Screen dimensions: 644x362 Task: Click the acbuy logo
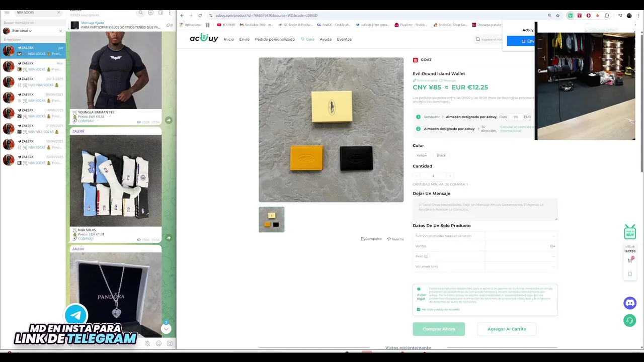tap(204, 38)
